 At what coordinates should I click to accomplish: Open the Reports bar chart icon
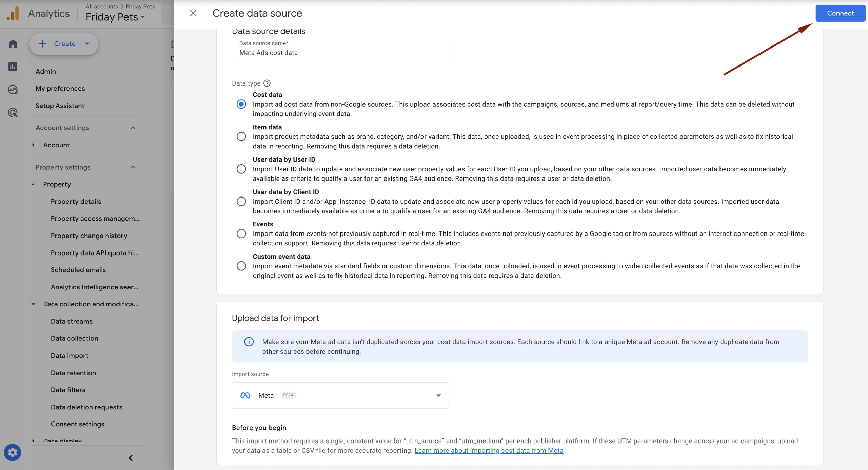coord(13,67)
